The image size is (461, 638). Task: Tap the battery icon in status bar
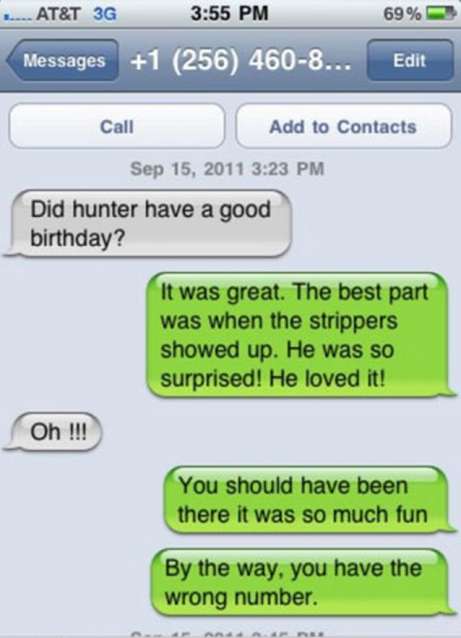coord(439,14)
